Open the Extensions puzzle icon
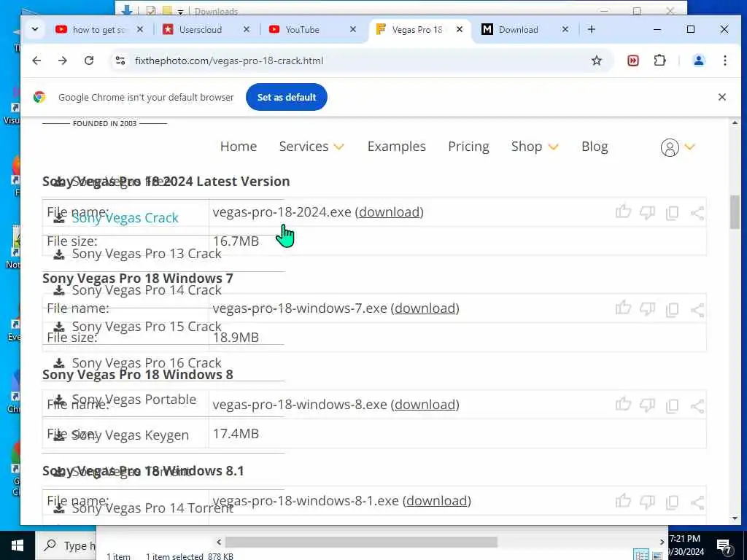 pos(659,61)
